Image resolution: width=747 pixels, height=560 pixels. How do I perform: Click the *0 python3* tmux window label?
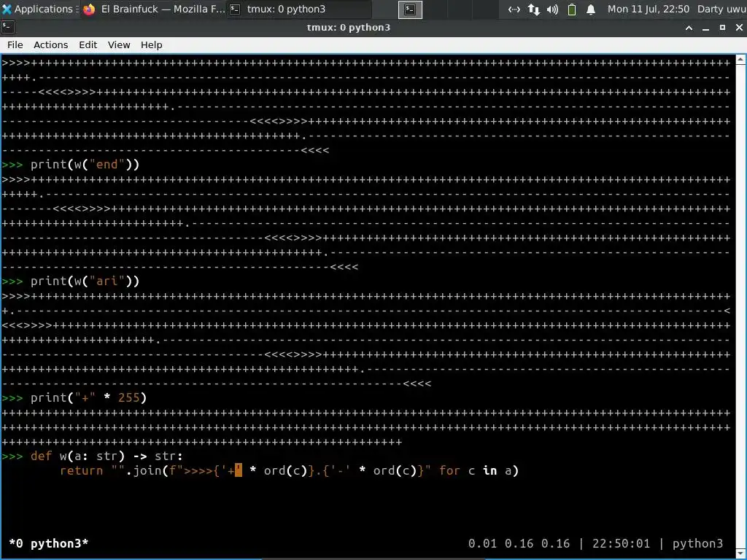coord(49,543)
